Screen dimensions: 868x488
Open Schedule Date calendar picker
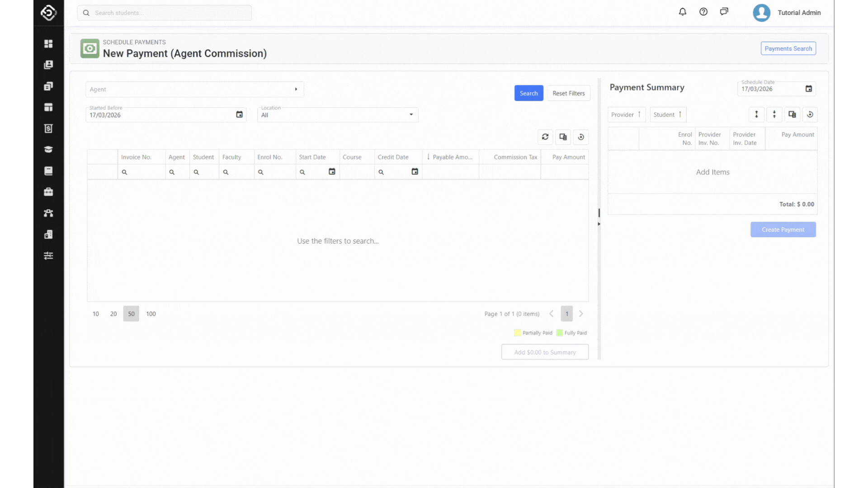808,89
